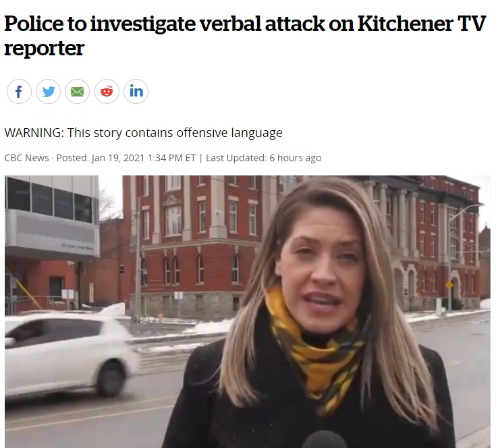Click the word 'reporter' in the headline

tap(44, 49)
